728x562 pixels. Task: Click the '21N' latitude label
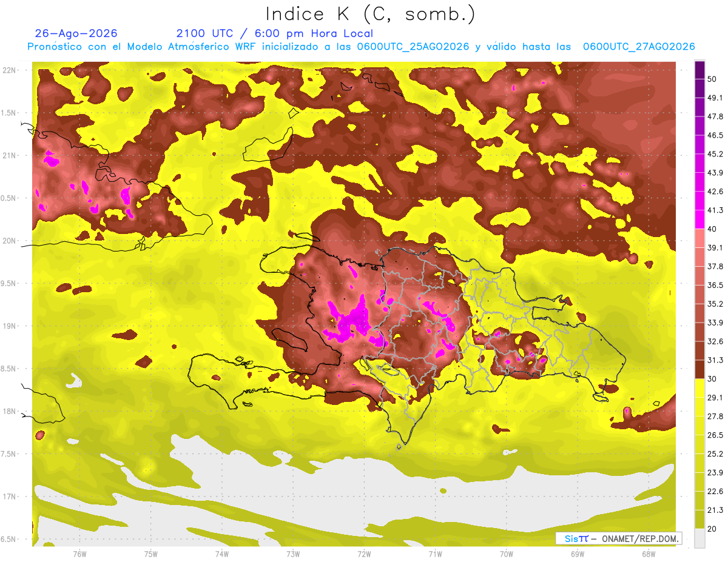coord(10,155)
